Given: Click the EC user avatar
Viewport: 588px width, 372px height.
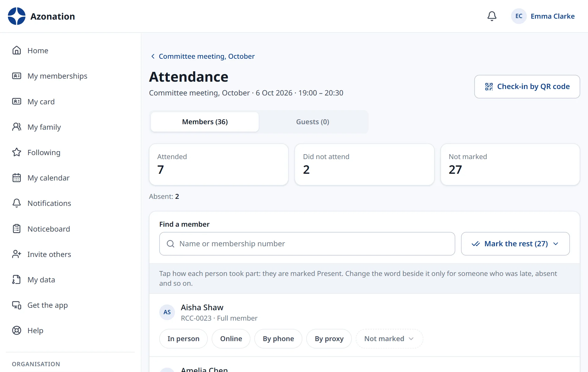Looking at the screenshot, I should click(x=519, y=16).
